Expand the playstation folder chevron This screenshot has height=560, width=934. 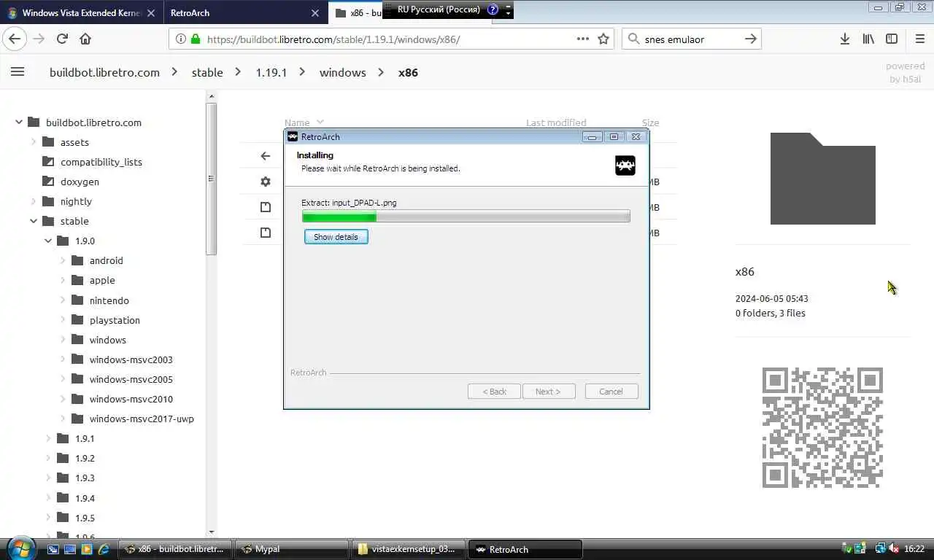click(63, 319)
